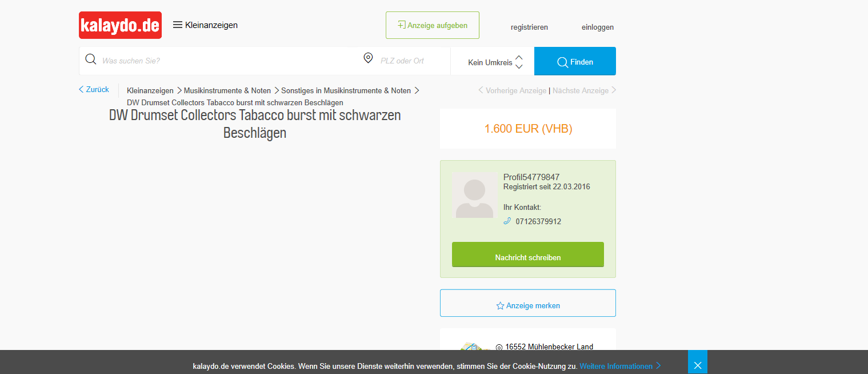Image resolution: width=868 pixels, height=374 pixels.
Task: Open the Kein Umkreis radius dropdown
Action: pyautogui.click(x=493, y=62)
